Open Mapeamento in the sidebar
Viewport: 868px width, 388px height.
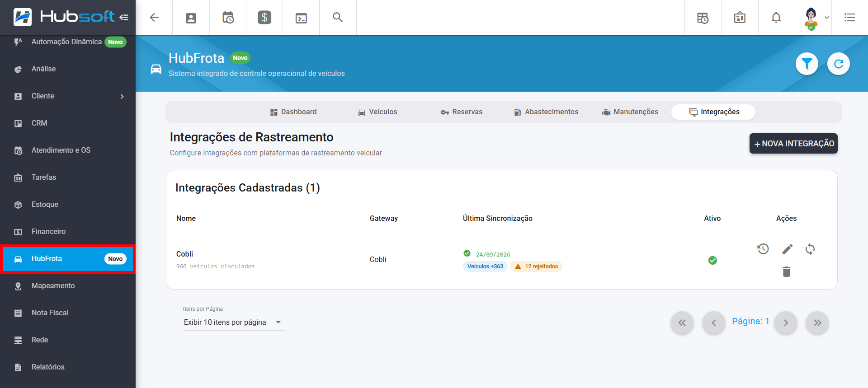pyautogui.click(x=68, y=286)
